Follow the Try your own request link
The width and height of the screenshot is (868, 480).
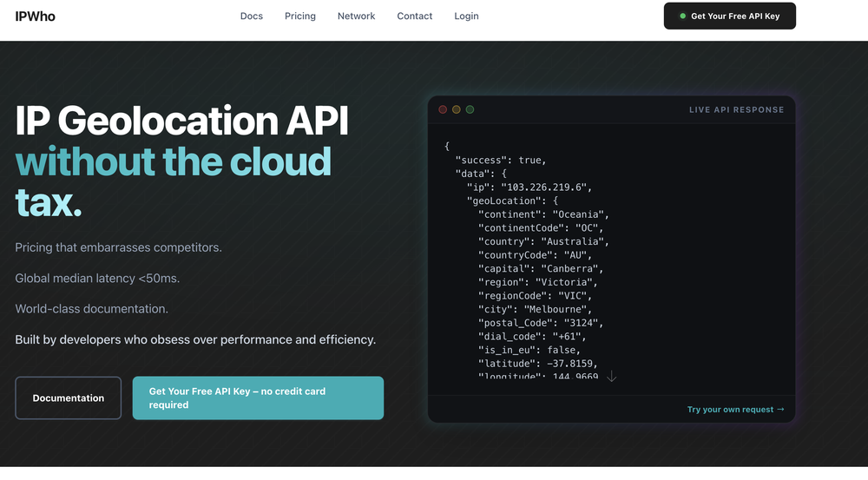click(736, 410)
